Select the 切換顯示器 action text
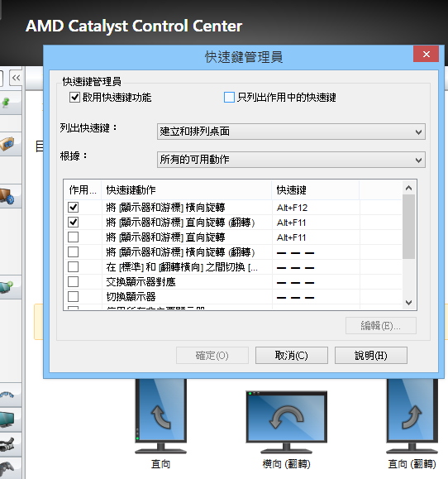 pyautogui.click(x=131, y=297)
